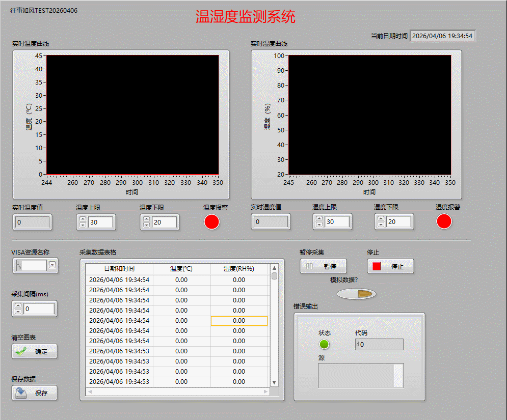The image size is (507, 420).
Task: Click the data table scroll up arrow
Action: (274, 268)
